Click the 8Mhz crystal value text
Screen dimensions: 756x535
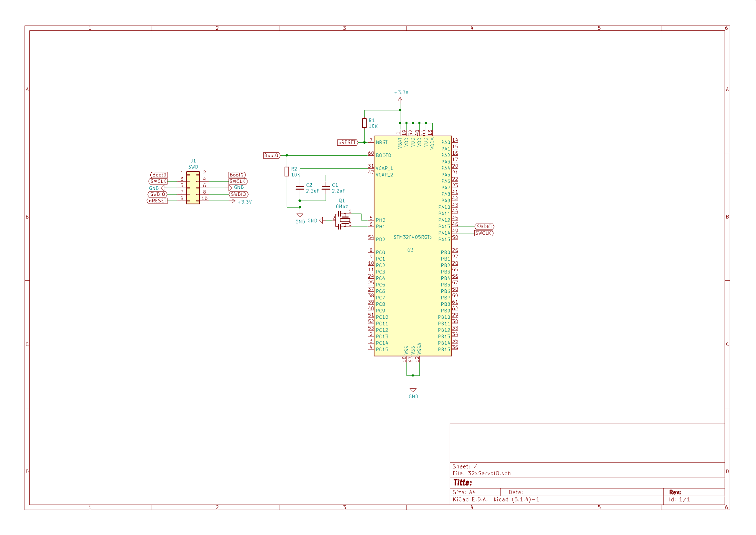(x=342, y=207)
